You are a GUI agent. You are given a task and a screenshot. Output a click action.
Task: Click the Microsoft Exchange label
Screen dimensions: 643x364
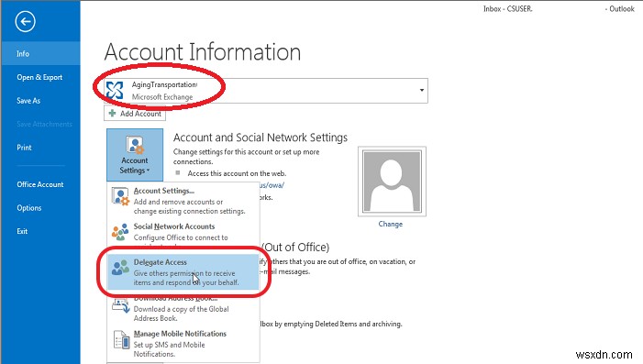[x=162, y=97]
